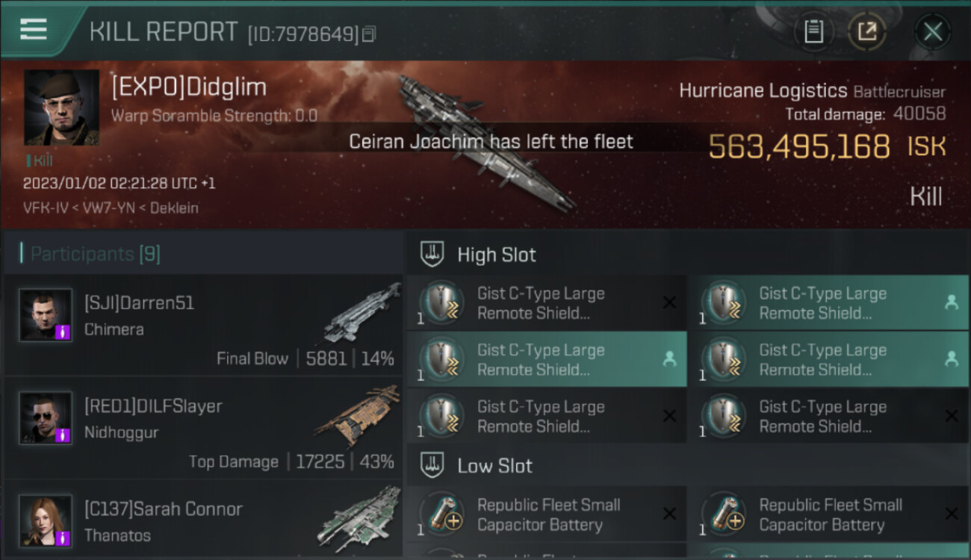Viewport: 971px width, 560px height.
Task: Share the kill report externally
Action: (x=866, y=31)
